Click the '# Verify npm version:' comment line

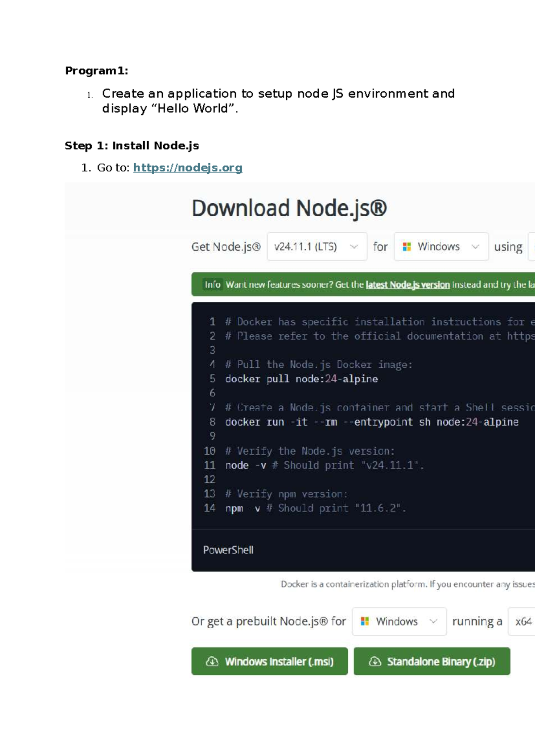tap(286, 494)
